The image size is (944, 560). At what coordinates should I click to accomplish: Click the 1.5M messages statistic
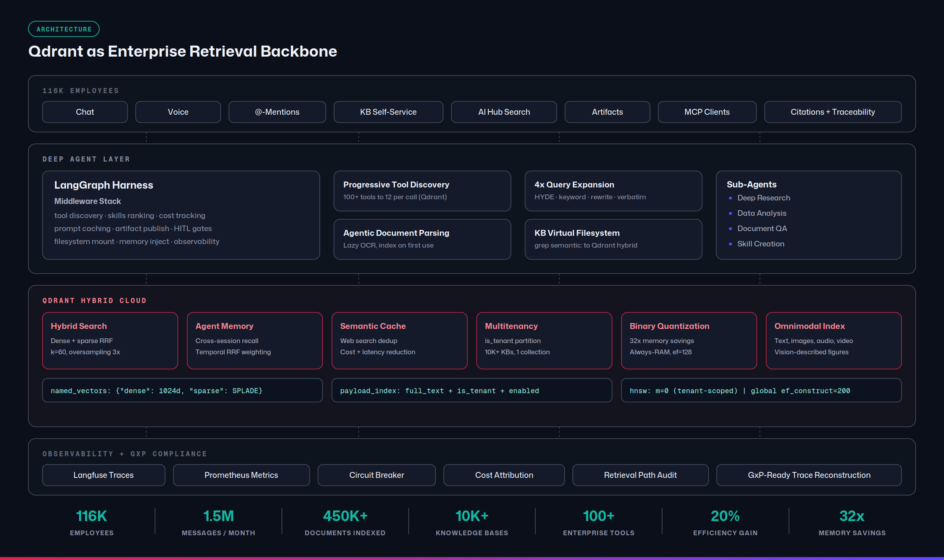218,522
